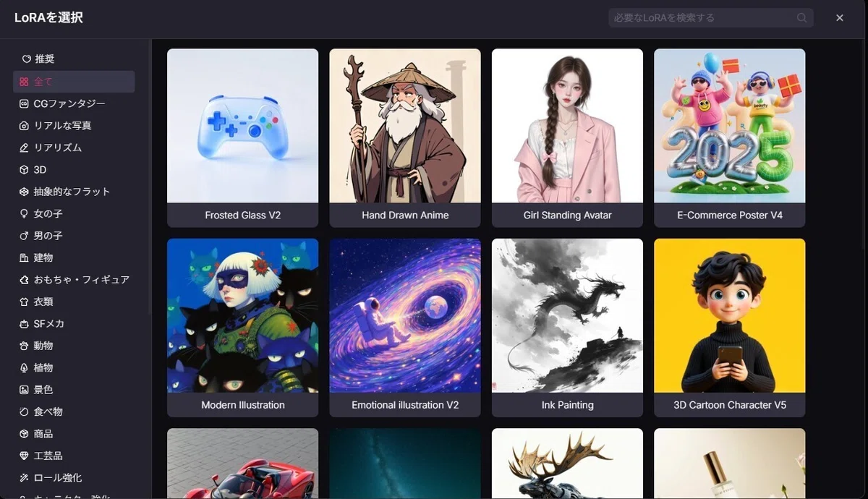Select the red sports car thumbnail
Screen dimensions: 868x499
242,464
